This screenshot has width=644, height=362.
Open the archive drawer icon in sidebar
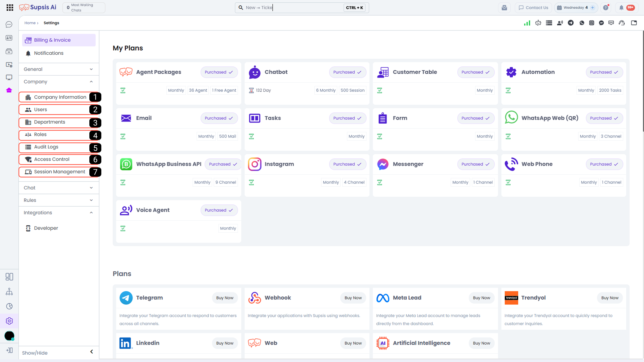coord(9,51)
